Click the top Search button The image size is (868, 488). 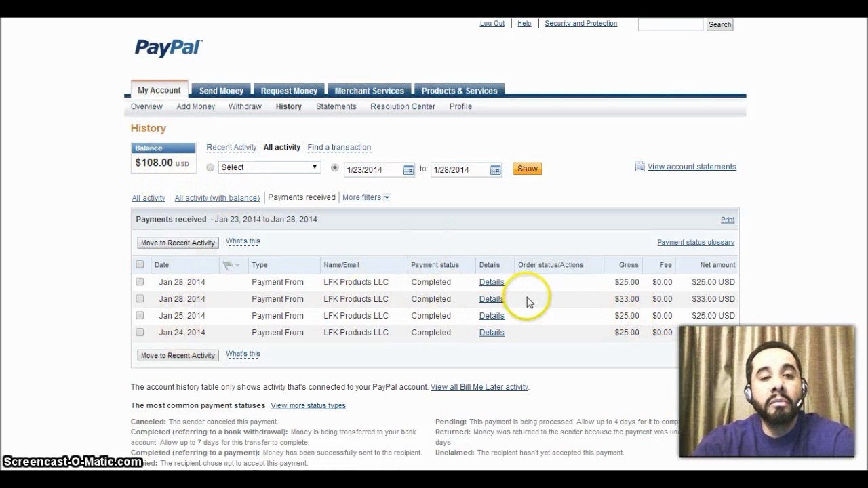[x=719, y=24]
